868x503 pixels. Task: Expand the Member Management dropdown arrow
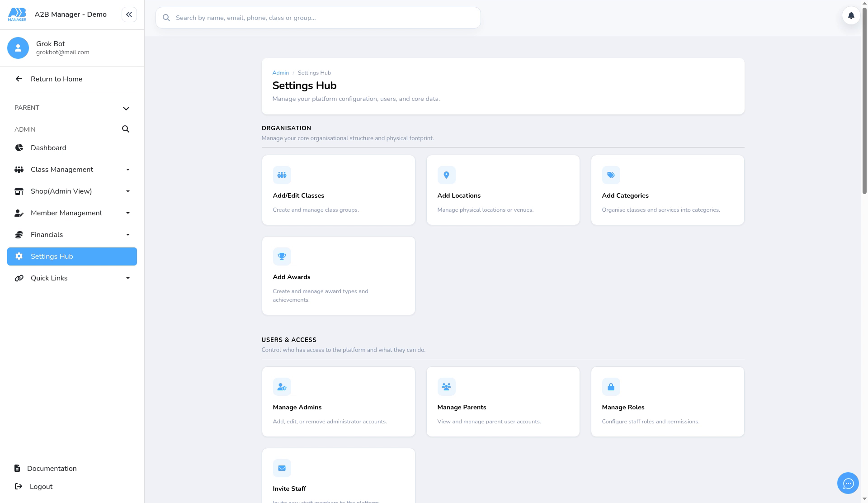128,213
